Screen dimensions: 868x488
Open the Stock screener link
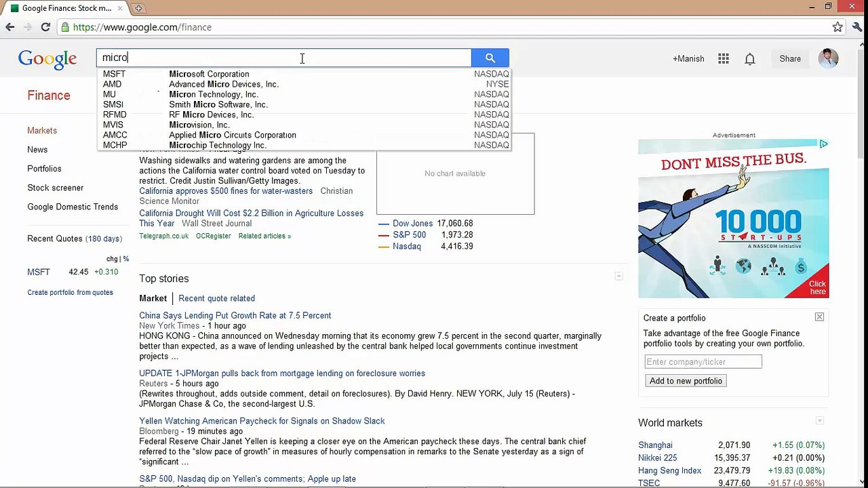point(56,188)
